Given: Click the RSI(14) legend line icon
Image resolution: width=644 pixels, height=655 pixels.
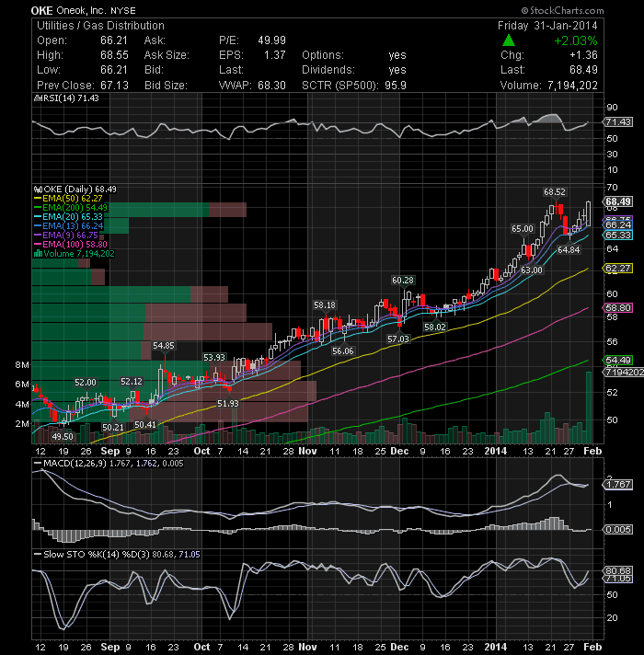Looking at the screenshot, I should (38, 98).
